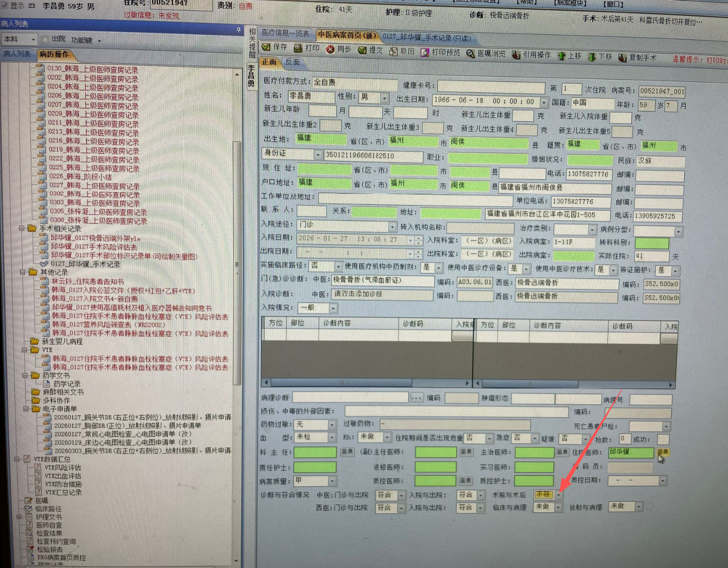Click the red 同步 sync icon
728x568 pixels.
[x=330, y=49]
